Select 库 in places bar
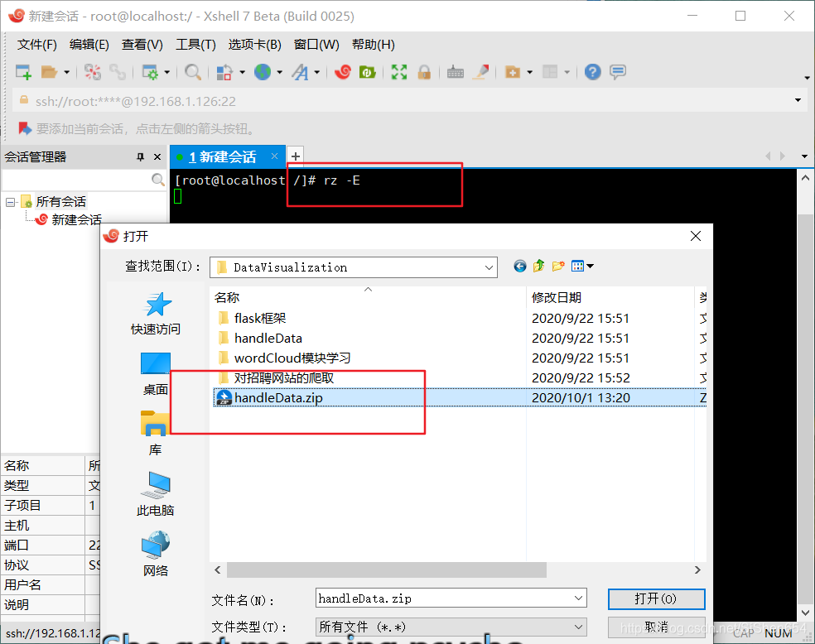815x644 pixels. pos(155,435)
